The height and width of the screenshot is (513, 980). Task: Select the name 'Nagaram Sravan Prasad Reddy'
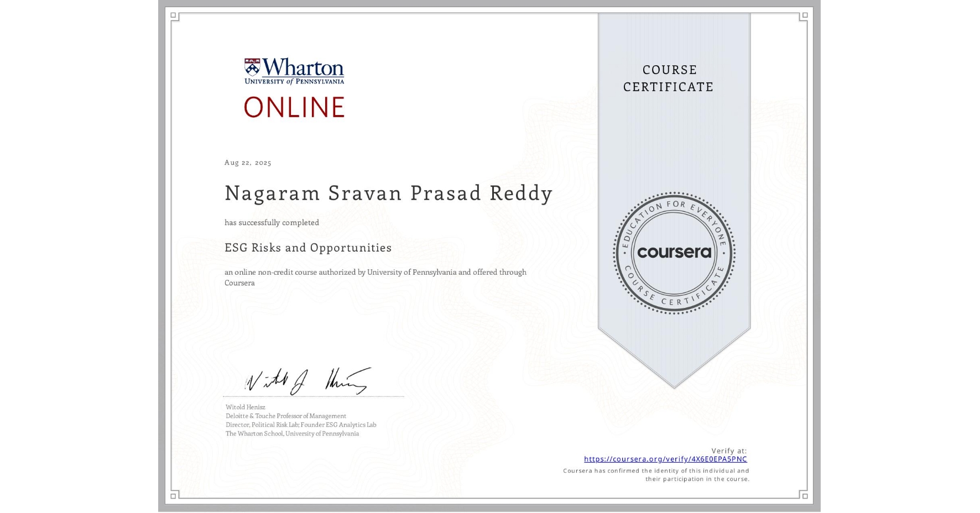(389, 193)
